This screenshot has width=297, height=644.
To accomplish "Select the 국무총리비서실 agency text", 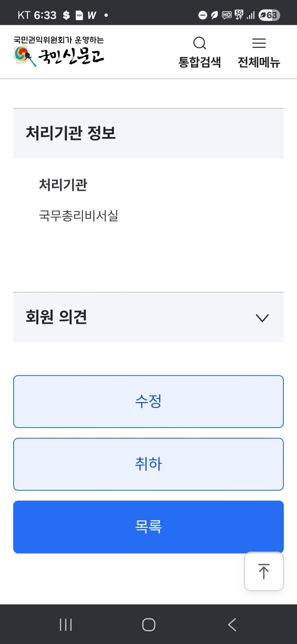I will coord(79,215).
